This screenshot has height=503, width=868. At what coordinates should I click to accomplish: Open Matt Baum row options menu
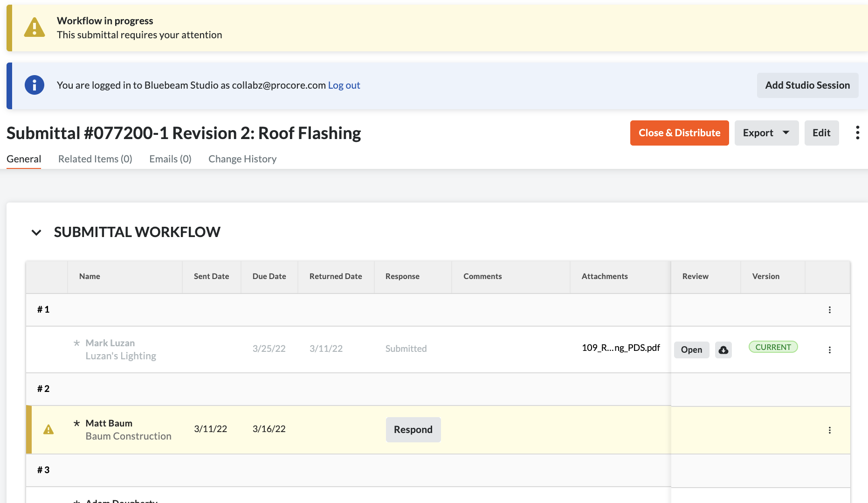click(829, 430)
